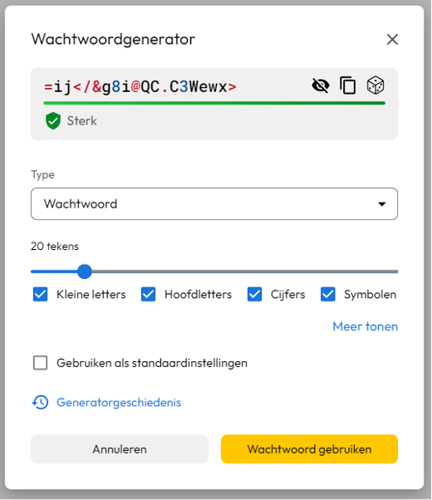Enable Gebruiken als standaardinstellingen checkbox
The image size is (432, 500).
[x=40, y=363]
